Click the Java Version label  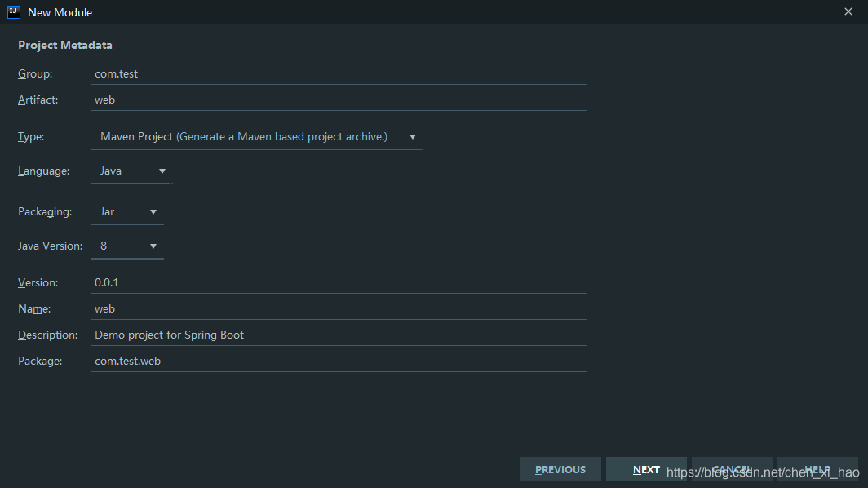coord(50,246)
